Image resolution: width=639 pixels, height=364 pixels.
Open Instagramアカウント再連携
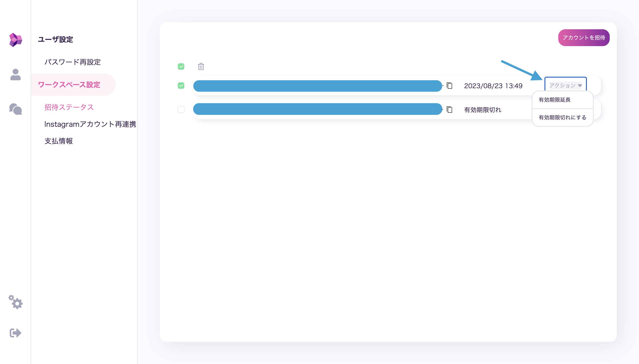(90, 124)
